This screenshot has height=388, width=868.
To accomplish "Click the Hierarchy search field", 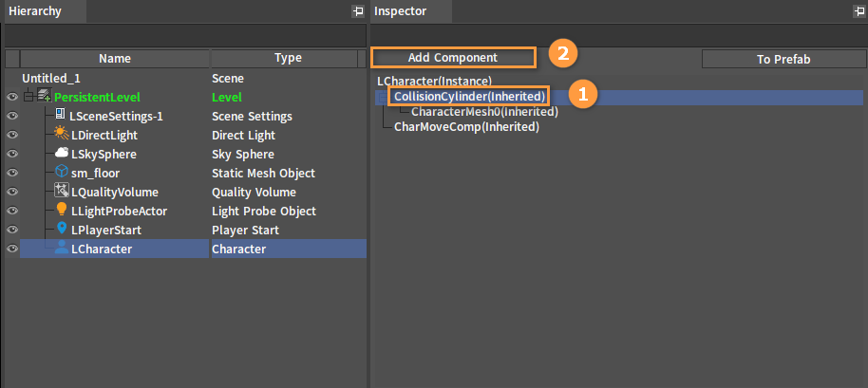I will [x=185, y=35].
